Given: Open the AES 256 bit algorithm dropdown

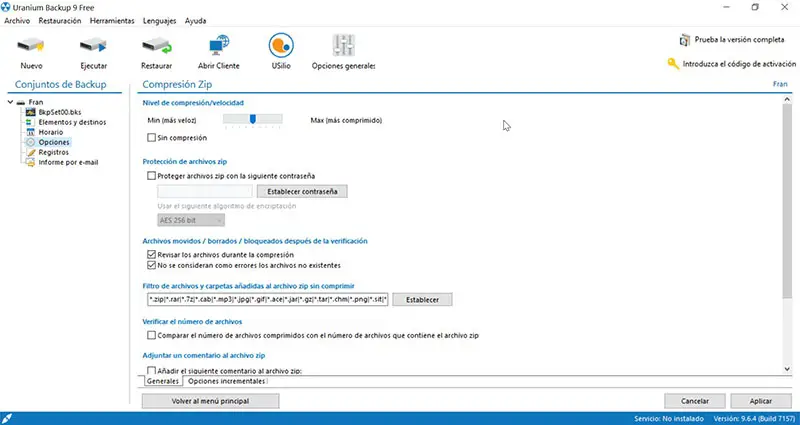Looking at the screenshot, I should tap(191, 220).
